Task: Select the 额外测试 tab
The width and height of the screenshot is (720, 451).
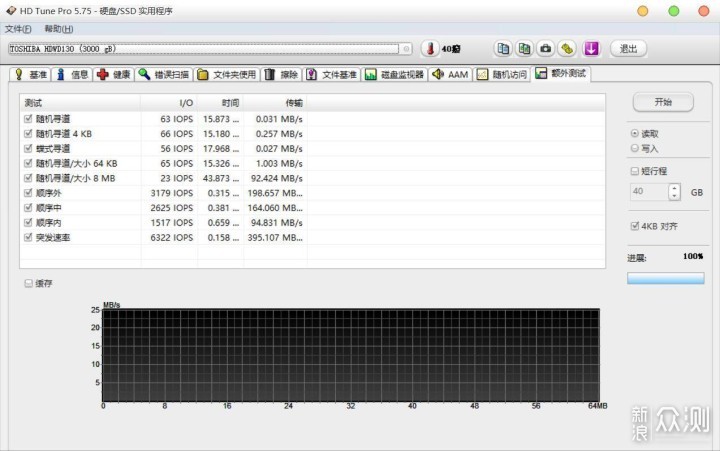Action: click(561, 73)
